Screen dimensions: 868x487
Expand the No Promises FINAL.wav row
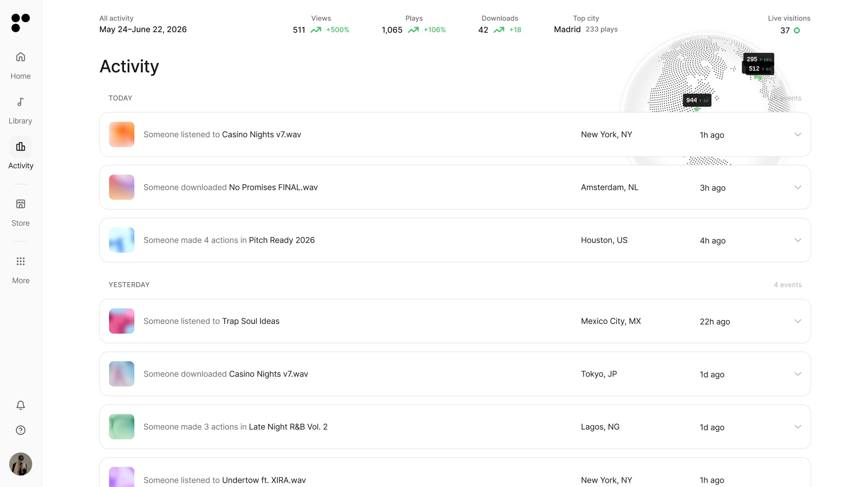(798, 187)
